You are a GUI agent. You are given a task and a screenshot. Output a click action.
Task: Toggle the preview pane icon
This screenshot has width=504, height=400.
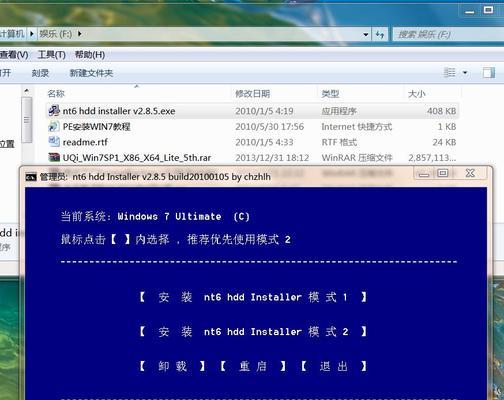pyautogui.click(x=489, y=73)
